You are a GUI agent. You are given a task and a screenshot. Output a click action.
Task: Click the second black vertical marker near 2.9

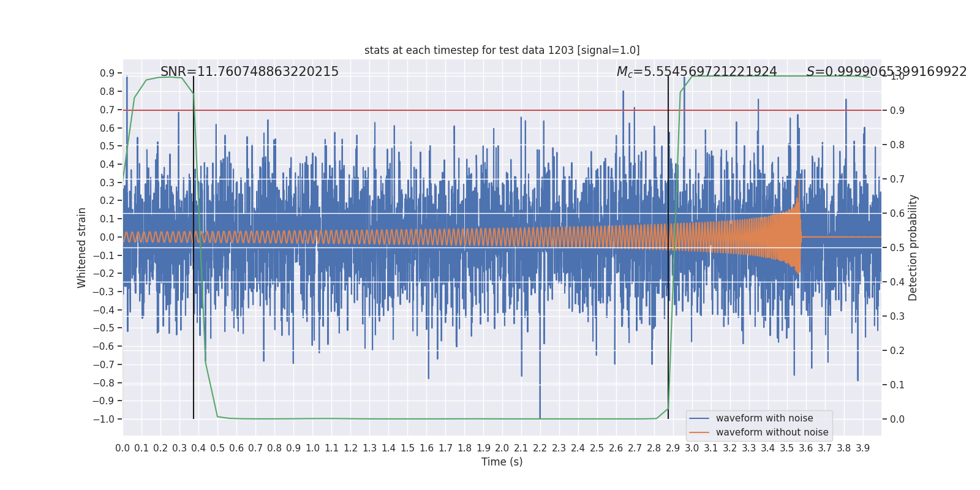tap(668, 247)
